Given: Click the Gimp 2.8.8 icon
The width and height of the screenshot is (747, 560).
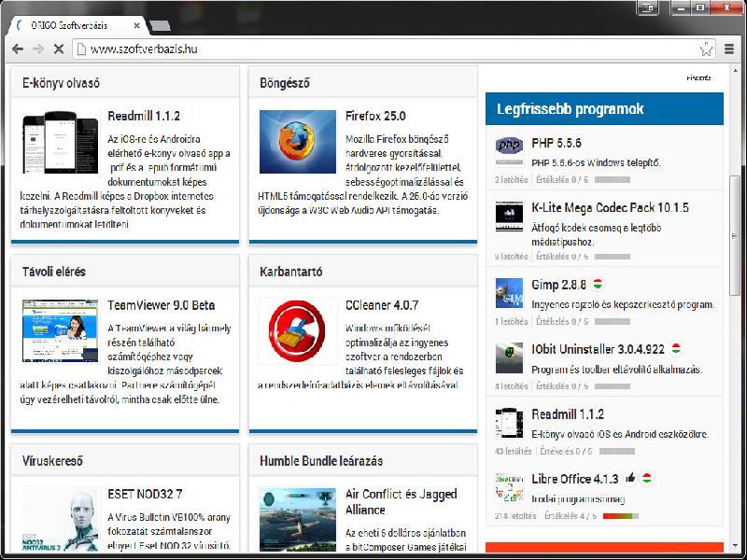Looking at the screenshot, I should (509, 293).
